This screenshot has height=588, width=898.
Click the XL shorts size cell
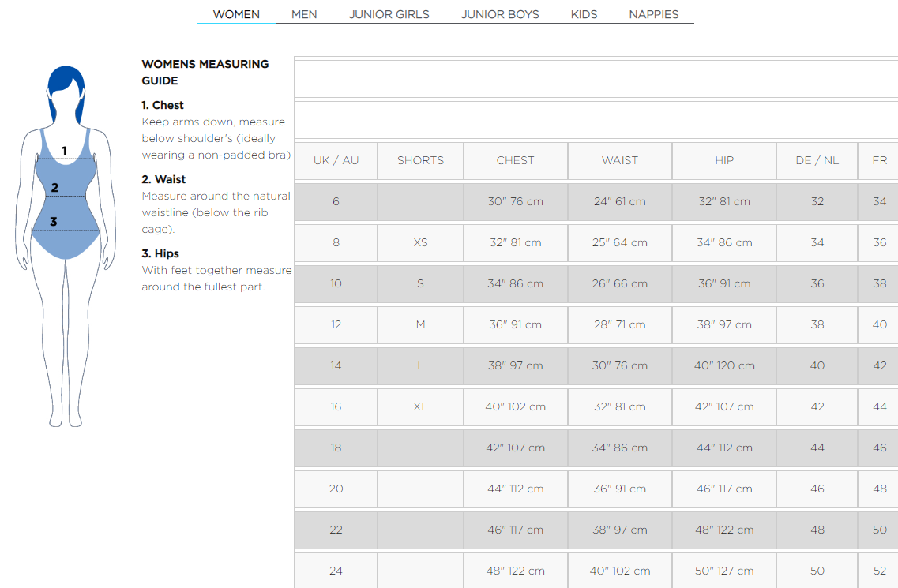click(420, 406)
